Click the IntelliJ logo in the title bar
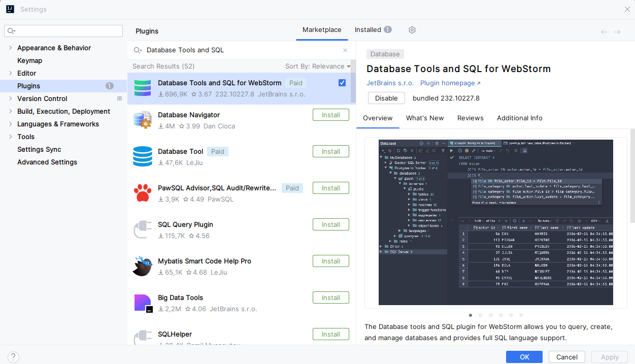Viewport: 635px width, 364px height. [x=10, y=9]
